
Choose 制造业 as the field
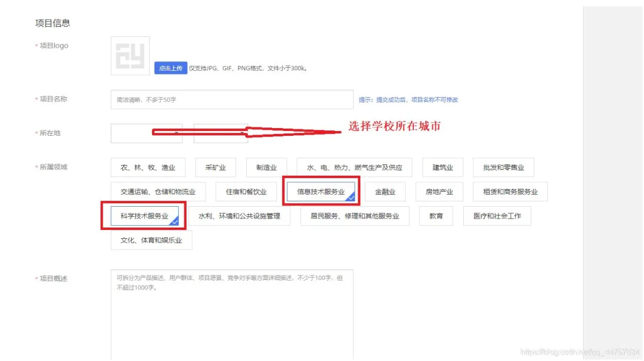[x=267, y=168]
